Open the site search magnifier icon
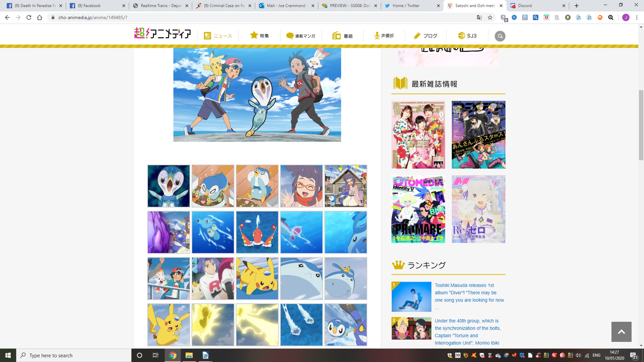The image size is (644, 362). [500, 36]
